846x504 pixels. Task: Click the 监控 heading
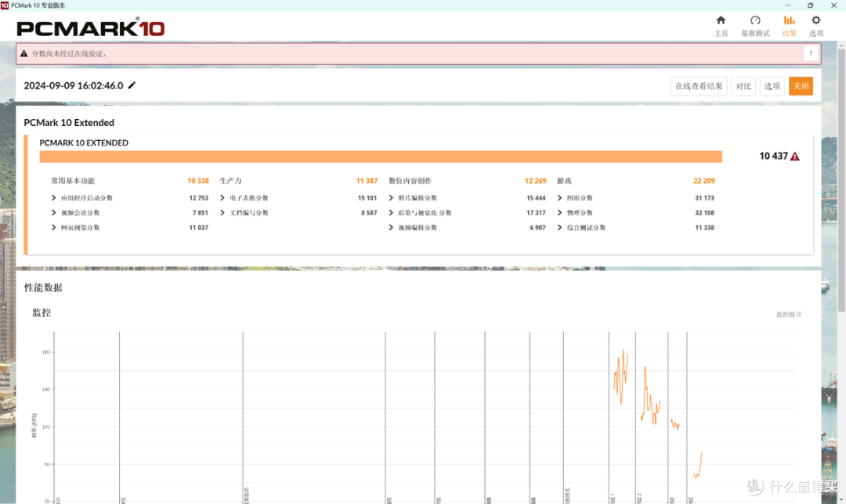pyautogui.click(x=42, y=312)
